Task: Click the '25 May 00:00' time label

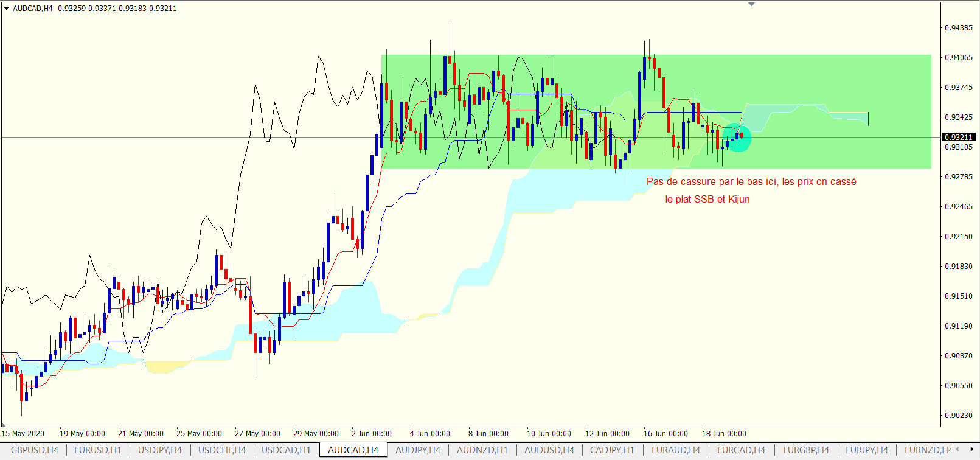Action: point(199,434)
